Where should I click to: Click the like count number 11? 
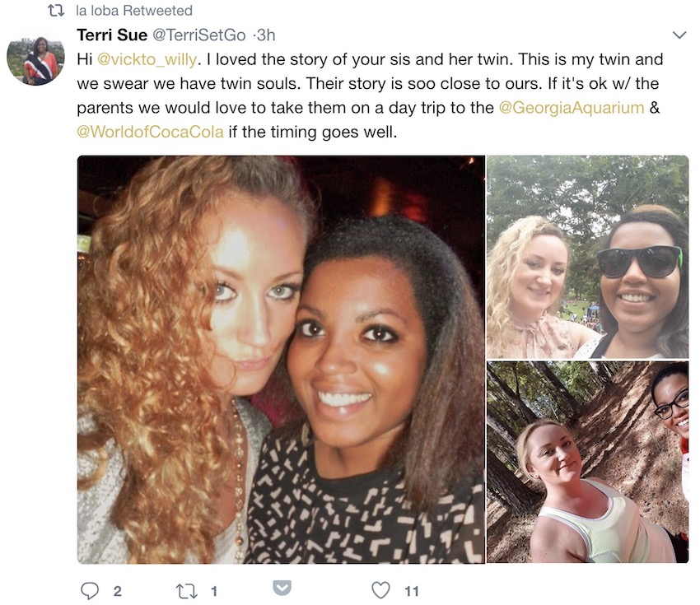pos(412,591)
